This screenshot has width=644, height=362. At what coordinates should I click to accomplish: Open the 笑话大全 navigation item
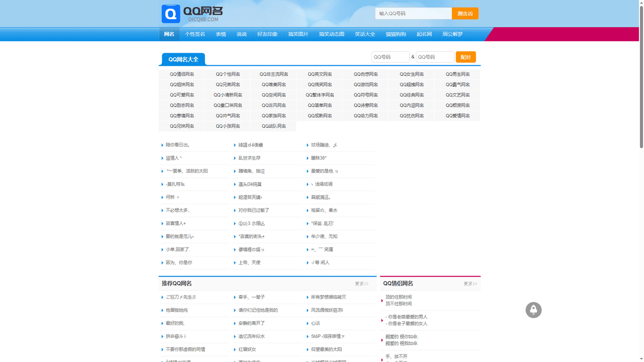coord(365,34)
